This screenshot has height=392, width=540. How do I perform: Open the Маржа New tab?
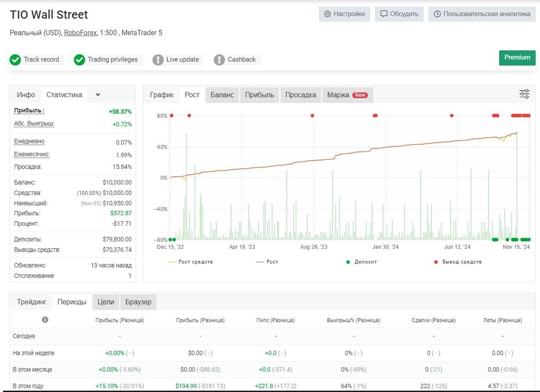[347, 95]
